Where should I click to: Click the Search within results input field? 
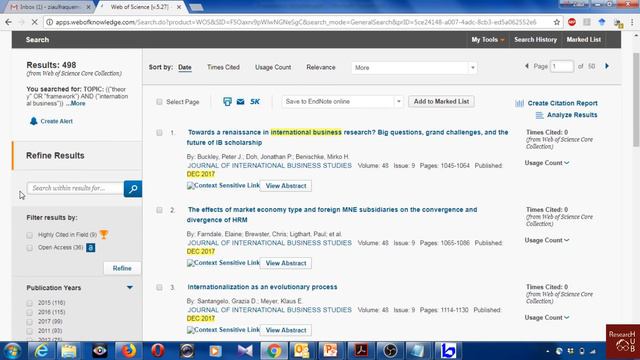pyautogui.click(x=76, y=188)
